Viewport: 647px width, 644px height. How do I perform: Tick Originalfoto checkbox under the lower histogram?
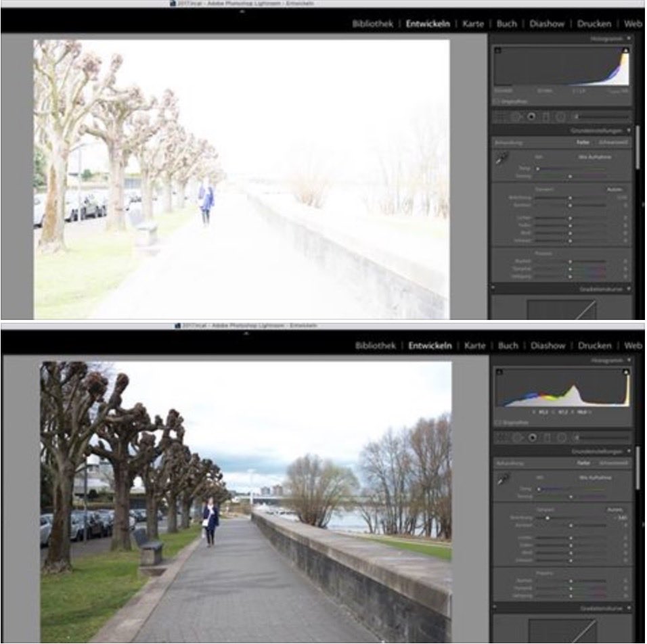coord(497,423)
